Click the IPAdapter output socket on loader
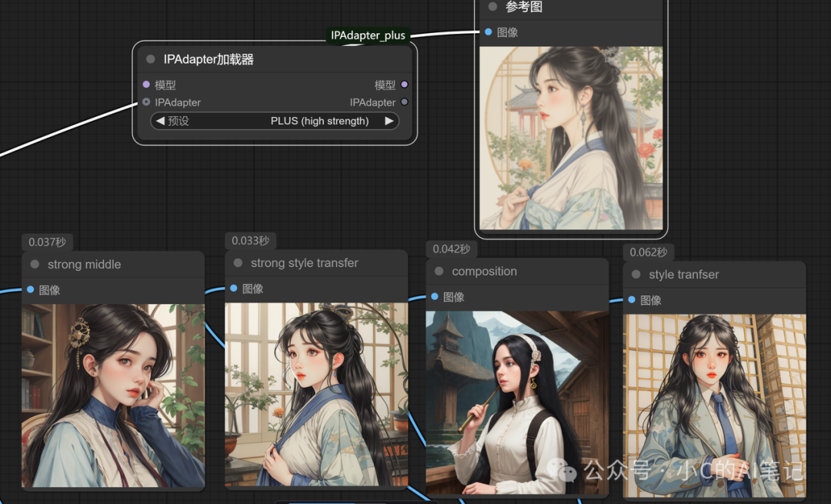 coord(405,102)
